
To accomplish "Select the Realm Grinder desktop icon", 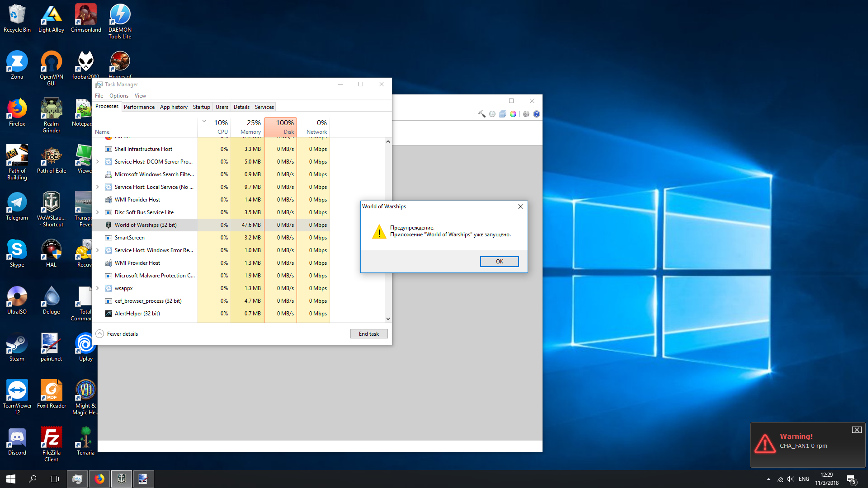I will click(52, 116).
